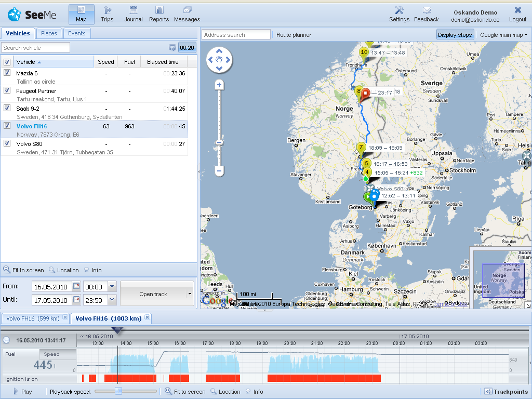Open the Messages section
The image size is (532, 399).
[x=187, y=14]
